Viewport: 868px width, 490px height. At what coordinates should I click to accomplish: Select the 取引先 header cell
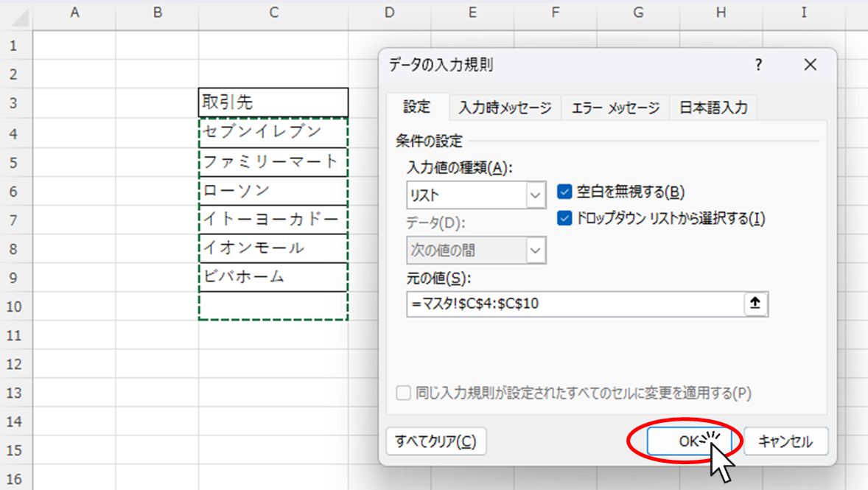(x=273, y=102)
